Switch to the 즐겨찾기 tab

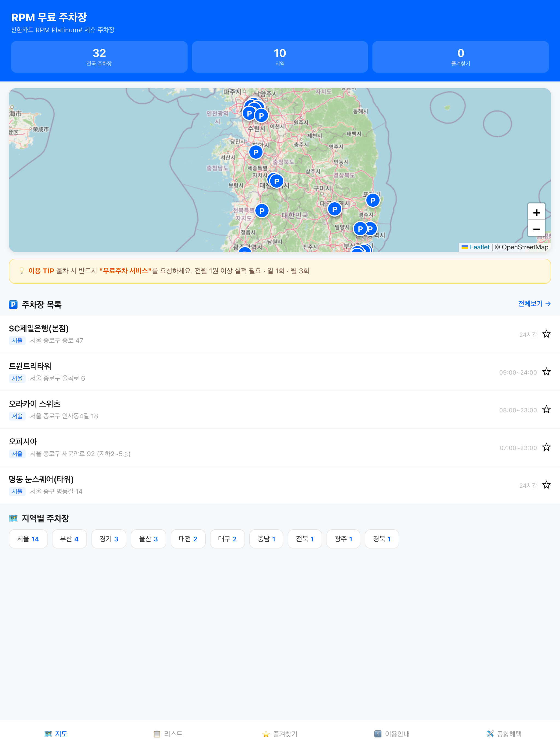[x=280, y=734]
